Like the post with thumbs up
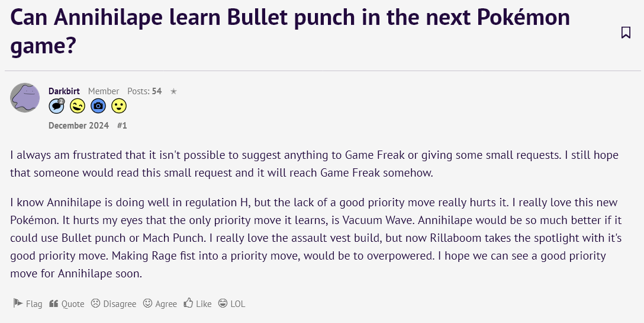Image resolution: width=644 pixels, height=323 pixels. coord(198,303)
